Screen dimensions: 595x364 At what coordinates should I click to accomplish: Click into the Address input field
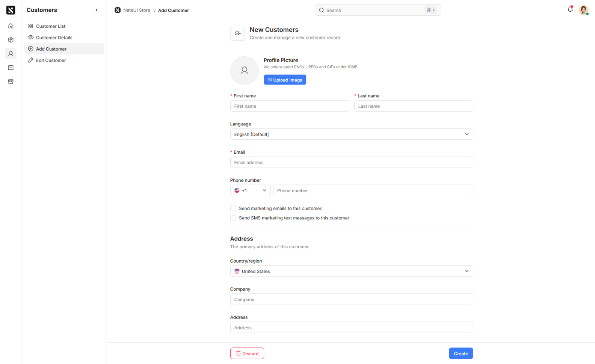[x=352, y=328]
